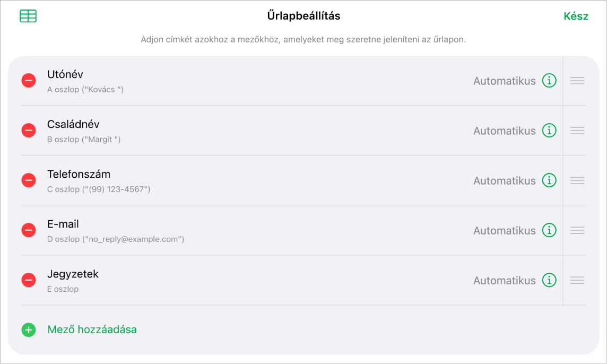Show info for the Utónév field
Screen dimensions: 608x364
(549, 81)
